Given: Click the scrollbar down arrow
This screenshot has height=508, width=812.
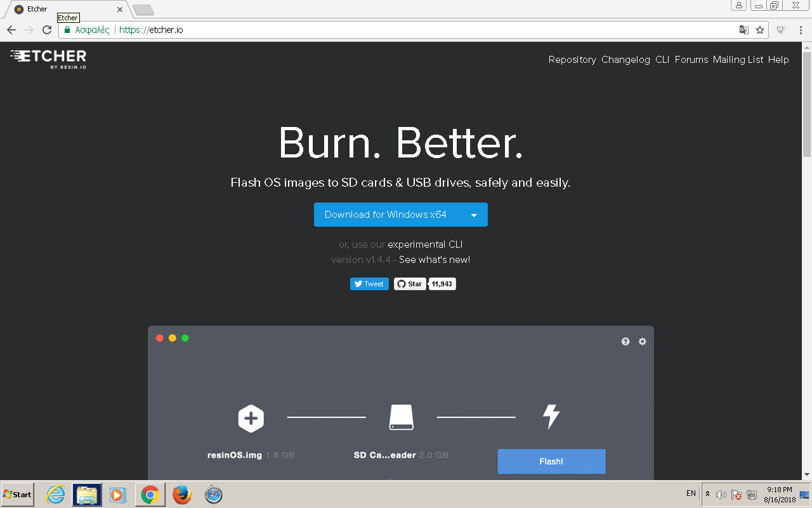Looking at the screenshot, I should tap(807, 475).
